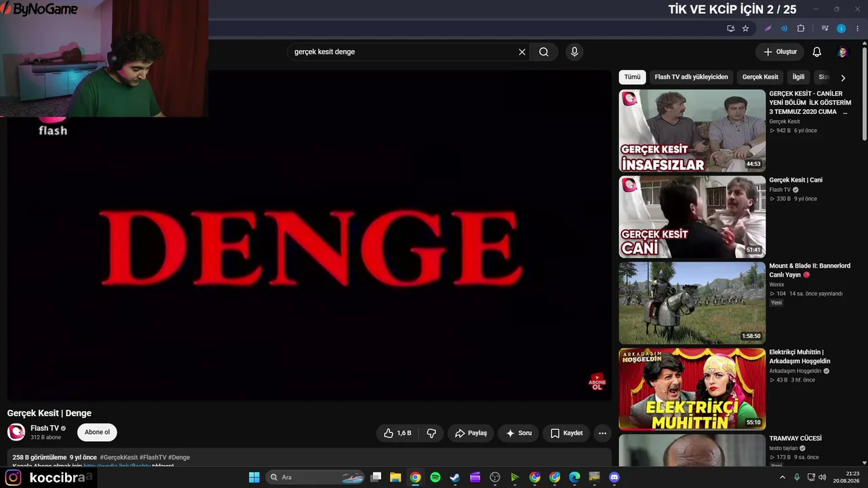Open the TRAMVAY CÜCESİ video title
The height and width of the screenshot is (488, 868).
point(795,439)
